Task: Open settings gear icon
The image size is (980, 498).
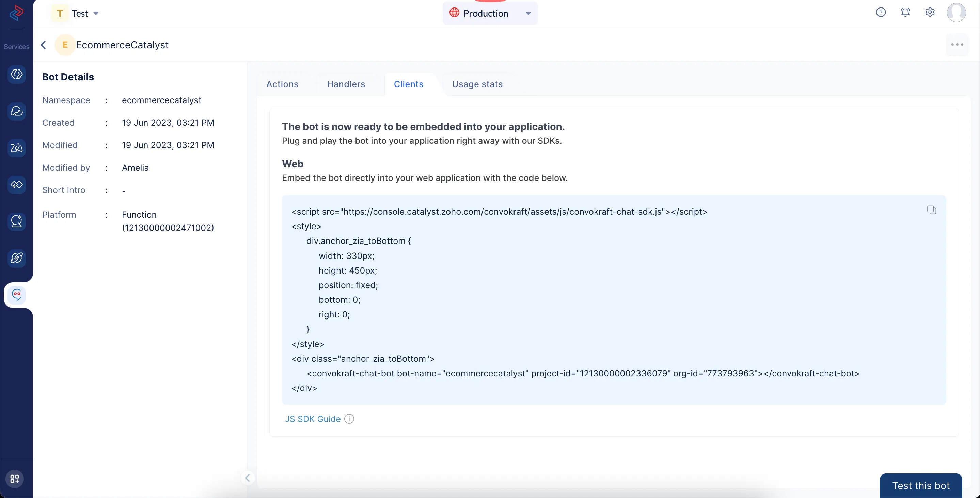Action: pyautogui.click(x=930, y=13)
